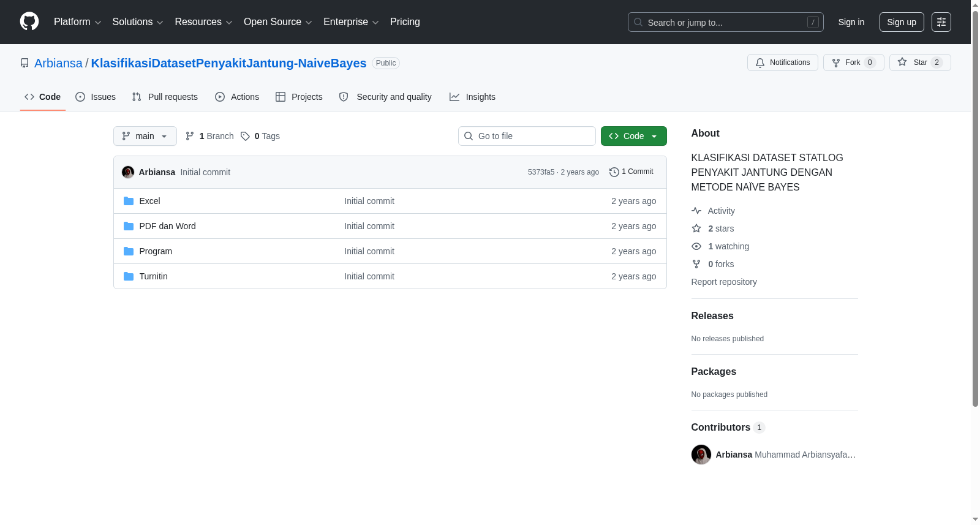
Task: Open the global navigation icon button beside Sign up
Action: click(x=941, y=22)
